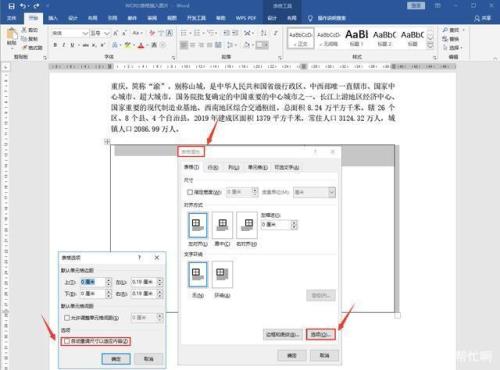Click Options button in table properties dialog

[321, 334]
